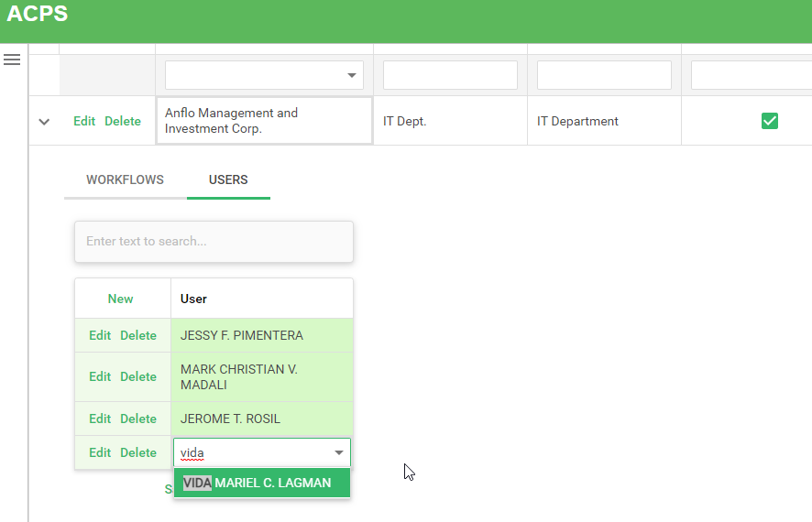This screenshot has width=812, height=522.
Task: Toggle the green active checkbox
Action: (770, 121)
